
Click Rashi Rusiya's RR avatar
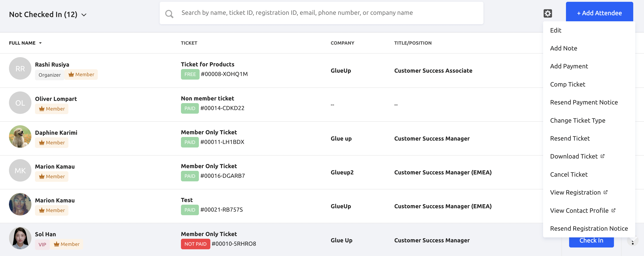[20, 69]
